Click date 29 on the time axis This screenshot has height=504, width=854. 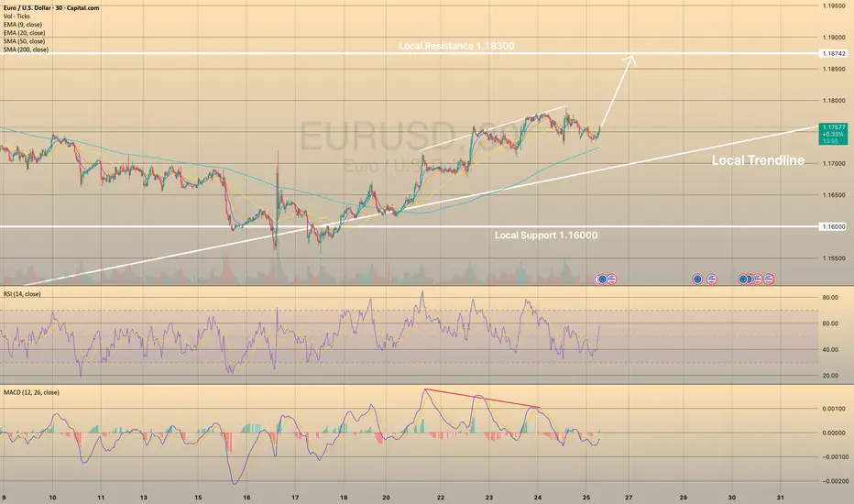tap(683, 498)
